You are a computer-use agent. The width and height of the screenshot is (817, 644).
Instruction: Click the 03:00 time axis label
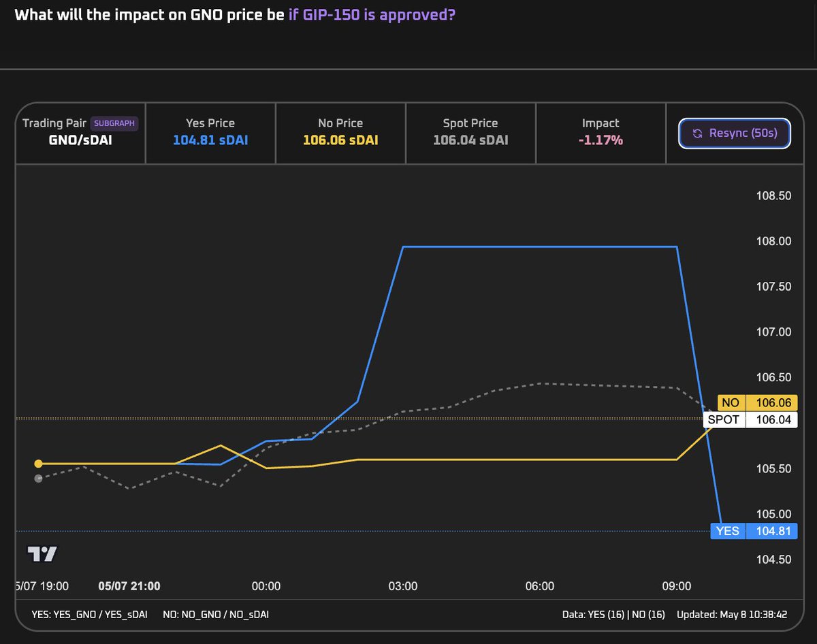[x=403, y=586]
